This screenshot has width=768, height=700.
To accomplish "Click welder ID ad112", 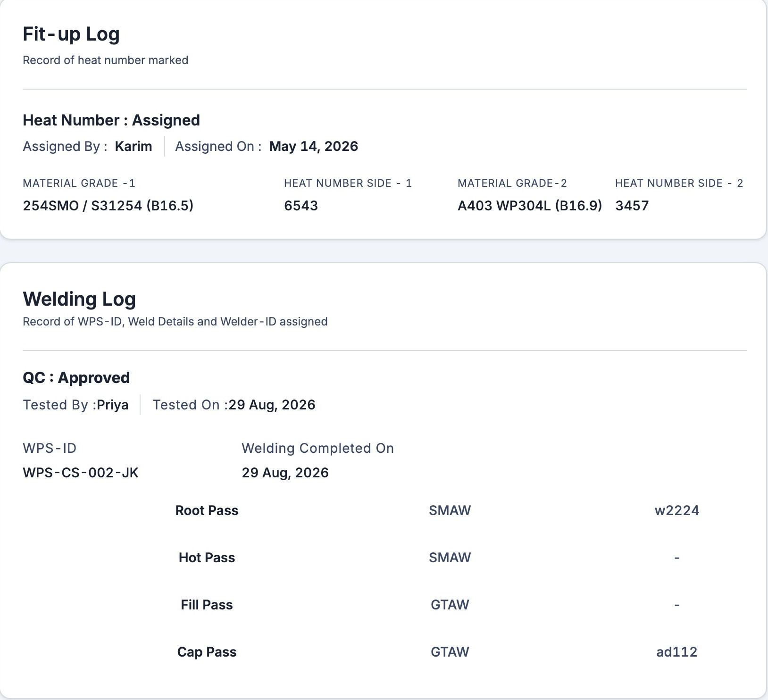I will [x=677, y=652].
